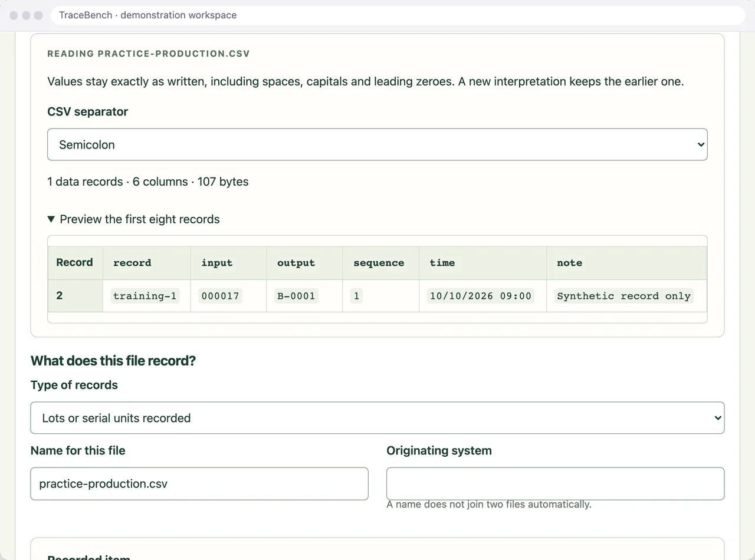Click the note column header
755x560 pixels.
(x=626, y=263)
